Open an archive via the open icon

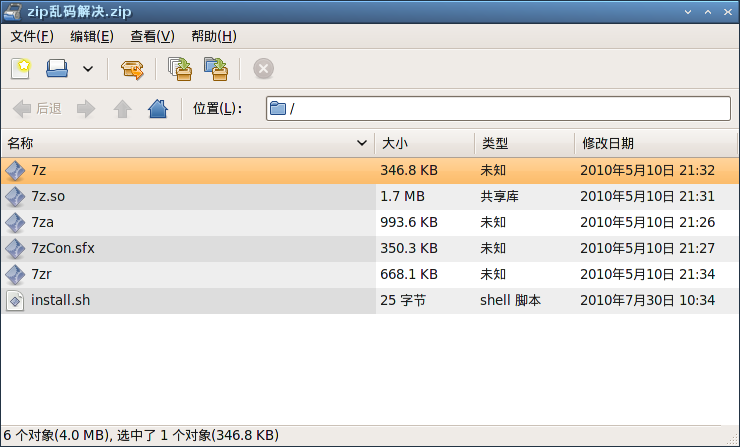[x=57, y=68]
